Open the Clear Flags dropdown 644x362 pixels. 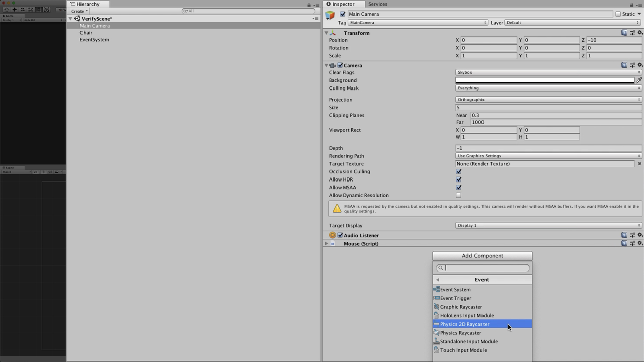pyautogui.click(x=548, y=72)
